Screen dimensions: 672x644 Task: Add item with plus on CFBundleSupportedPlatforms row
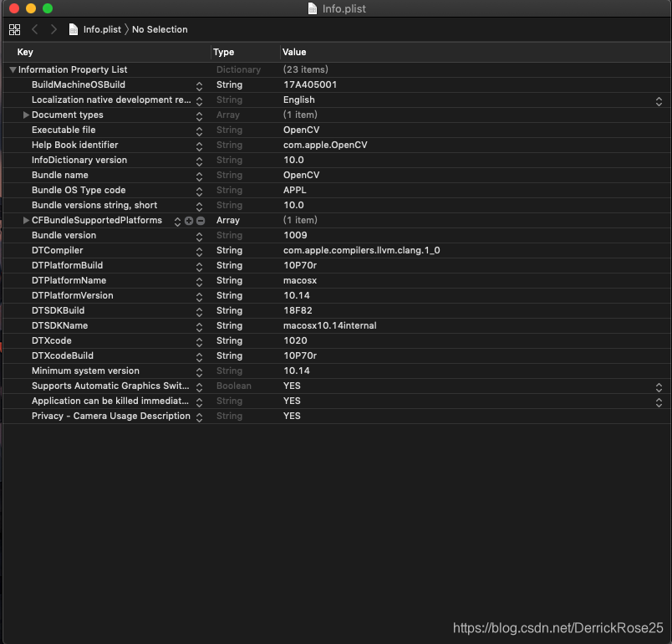click(x=189, y=221)
